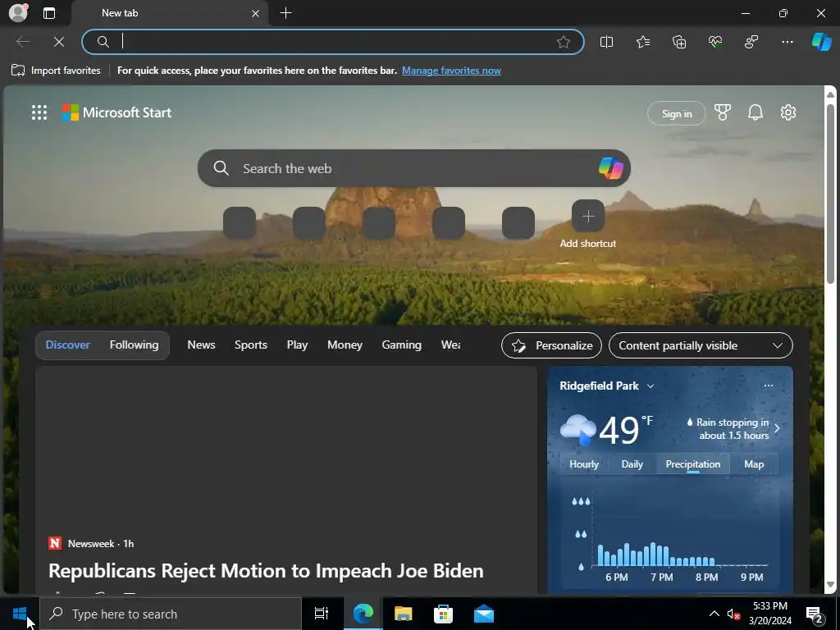Image resolution: width=840 pixels, height=630 pixels.
Task: Switch weather card to Precipitation
Action: click(693, 464)
